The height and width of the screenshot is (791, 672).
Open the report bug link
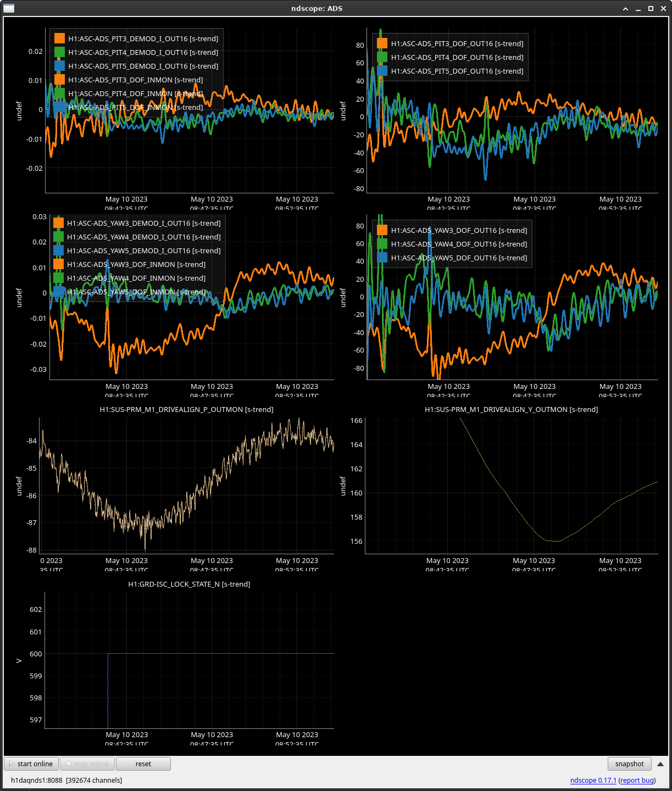[x=637, y=780]
